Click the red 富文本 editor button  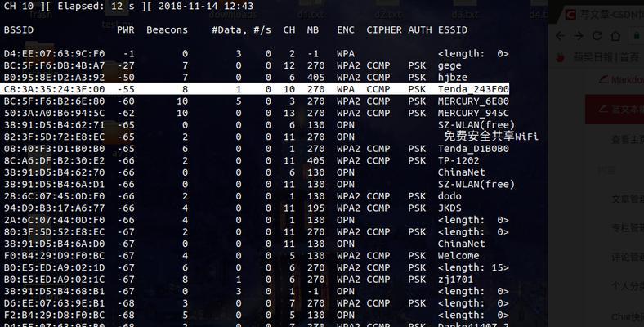tap(615, 109)
